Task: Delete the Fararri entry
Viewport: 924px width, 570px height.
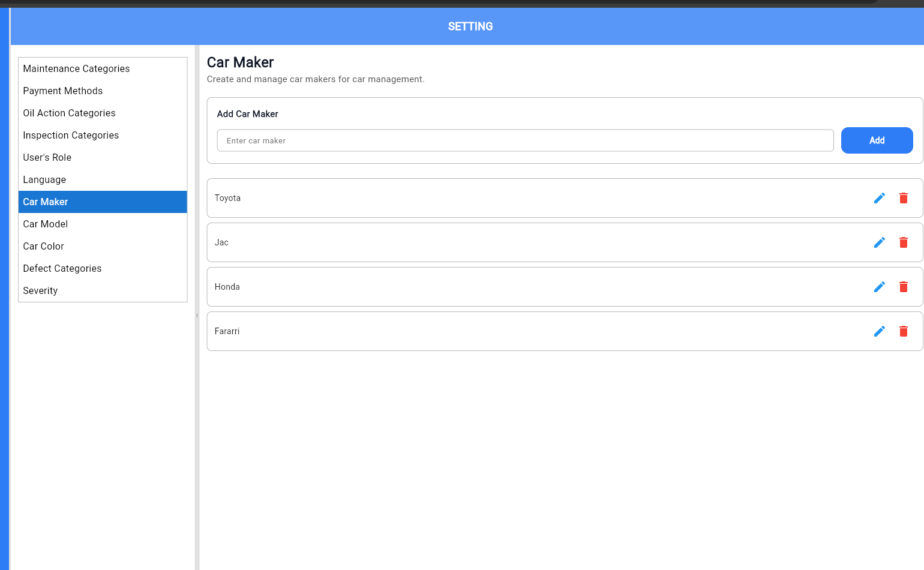Action: coord(903,331)
